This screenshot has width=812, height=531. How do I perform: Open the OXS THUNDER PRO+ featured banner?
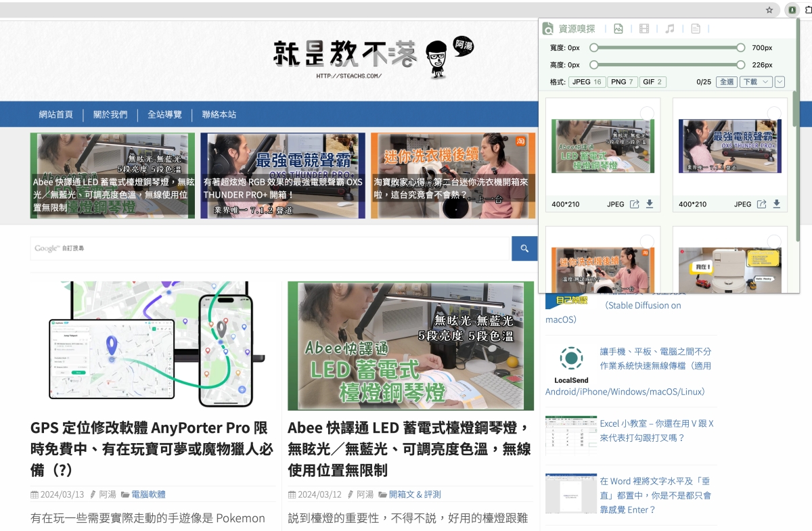[x=283, y=175]
